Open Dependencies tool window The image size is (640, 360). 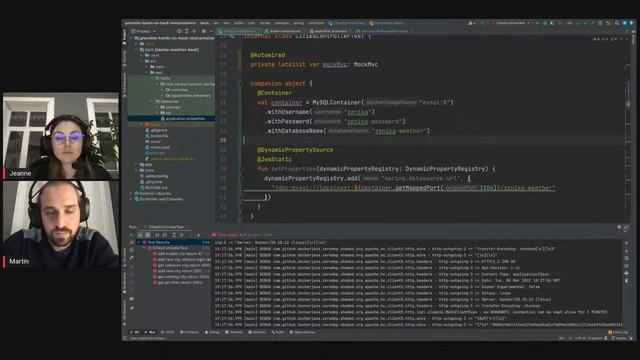302,332
